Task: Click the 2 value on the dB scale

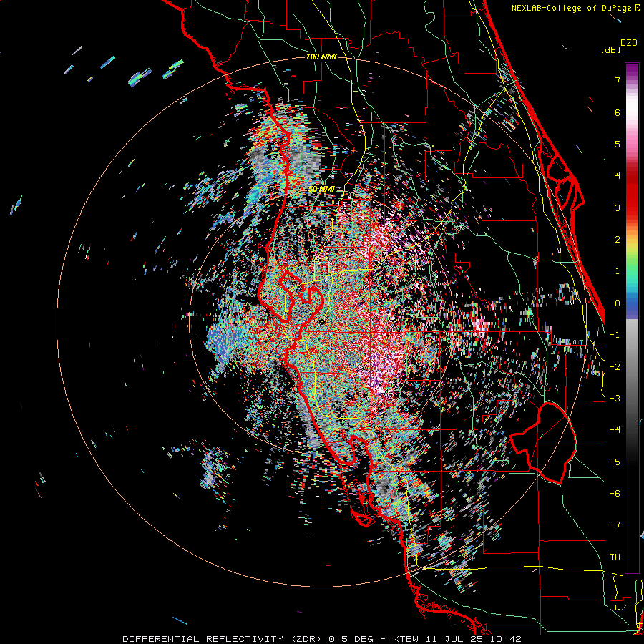Action: click(x=618, y=240)
